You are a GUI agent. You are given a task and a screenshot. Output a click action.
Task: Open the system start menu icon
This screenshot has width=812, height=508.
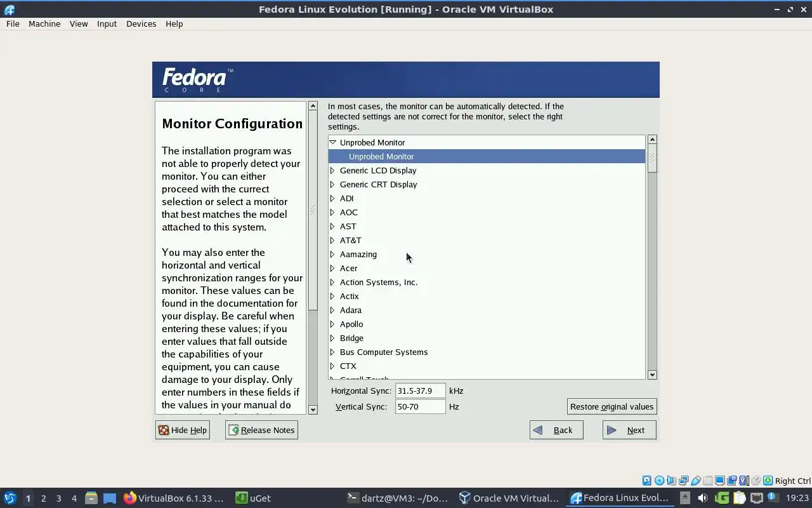pos(10,498)
